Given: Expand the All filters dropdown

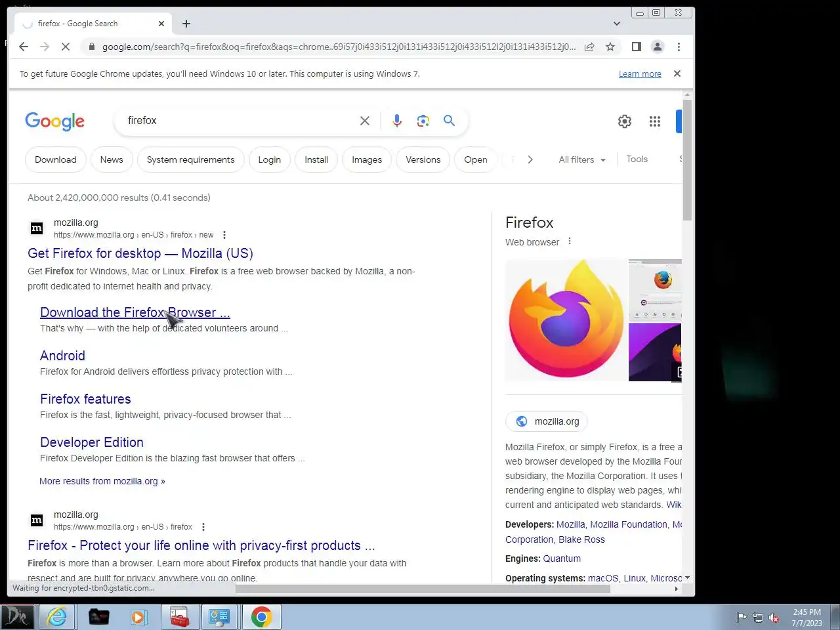Looking at the screenshot, I should (x=582, y=159).
